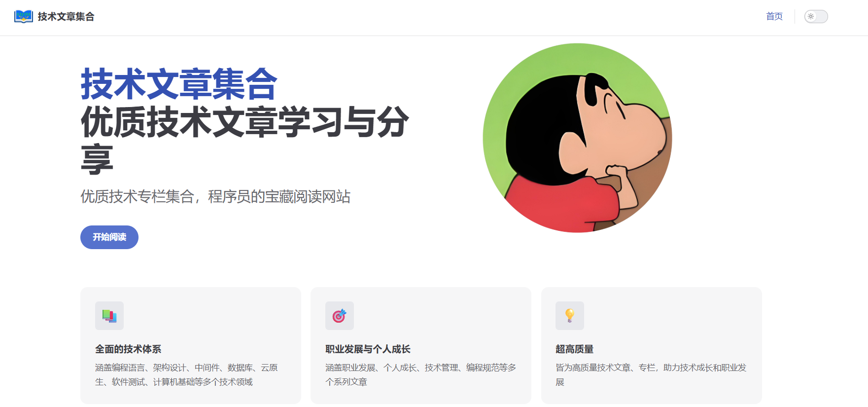
Task: Click the 优质技术文章学习与分享 hero heading
Action: click(x=245, y=141)
